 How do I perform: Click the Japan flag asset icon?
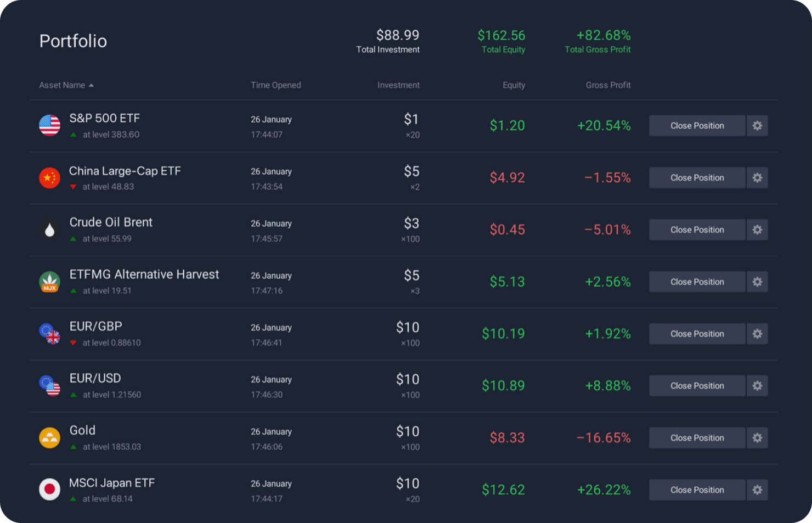[50, 490]
